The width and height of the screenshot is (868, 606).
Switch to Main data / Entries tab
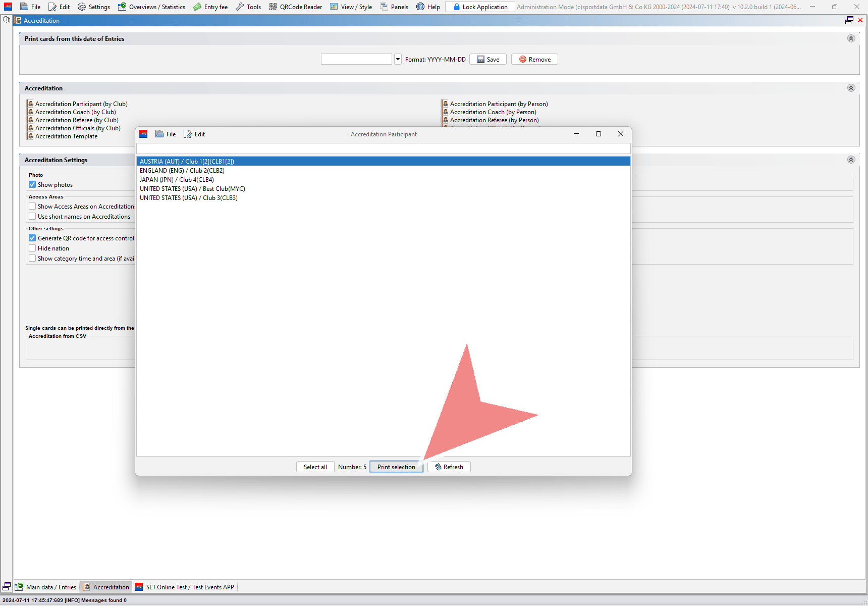pos(46,587)
